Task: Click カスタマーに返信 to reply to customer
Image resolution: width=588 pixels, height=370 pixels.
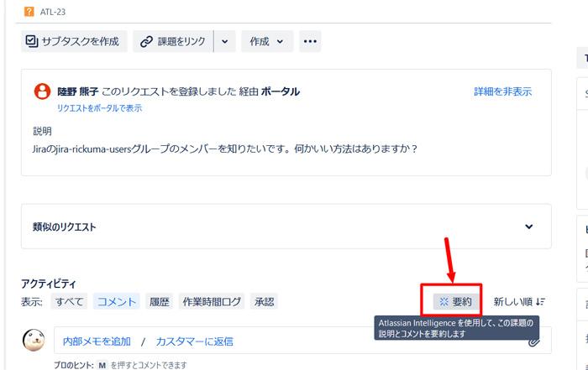Action: click(194, 341)
